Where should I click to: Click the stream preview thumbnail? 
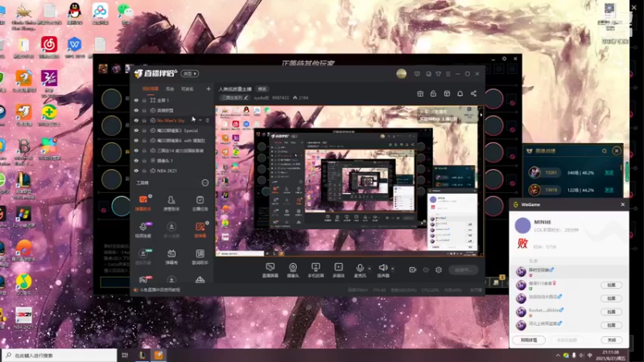pyautogui.click(x=349, y=182)
